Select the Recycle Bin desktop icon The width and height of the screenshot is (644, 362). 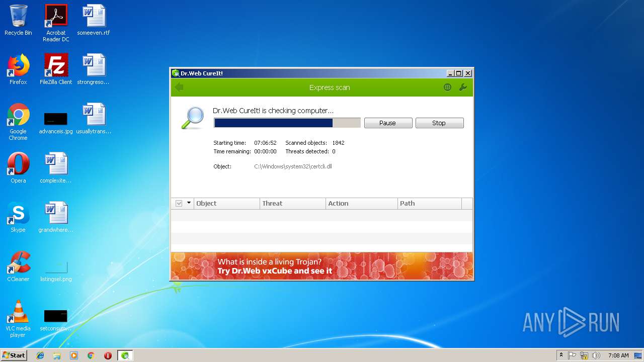(18, 20)
